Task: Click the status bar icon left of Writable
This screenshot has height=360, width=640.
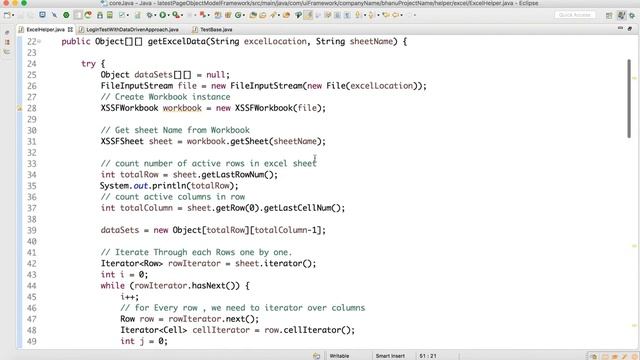Action: [x=316, y=356]
